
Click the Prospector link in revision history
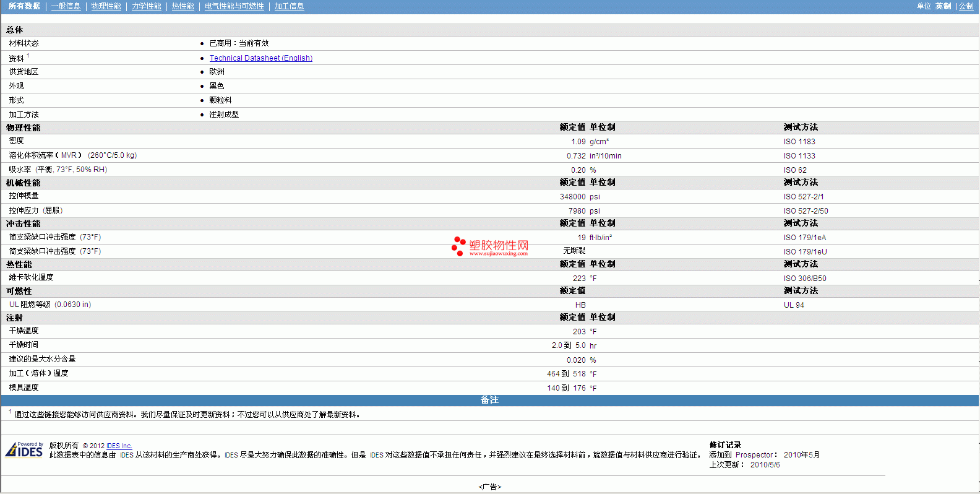coord(754,455)
